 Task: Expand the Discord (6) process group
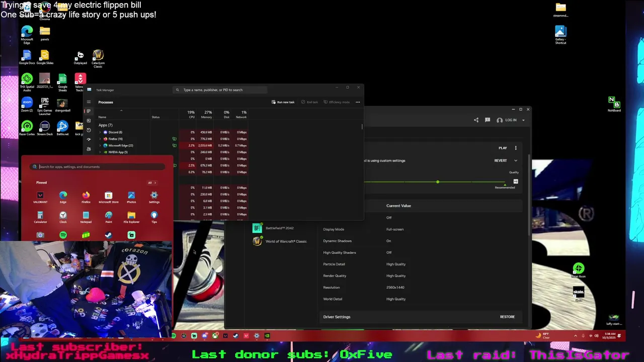click(100, 132)
